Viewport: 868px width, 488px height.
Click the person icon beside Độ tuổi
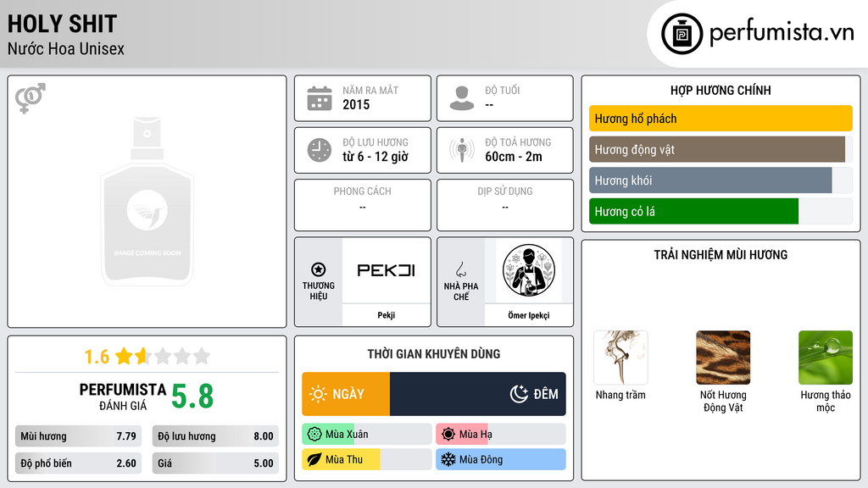click(x=462, y=98)
